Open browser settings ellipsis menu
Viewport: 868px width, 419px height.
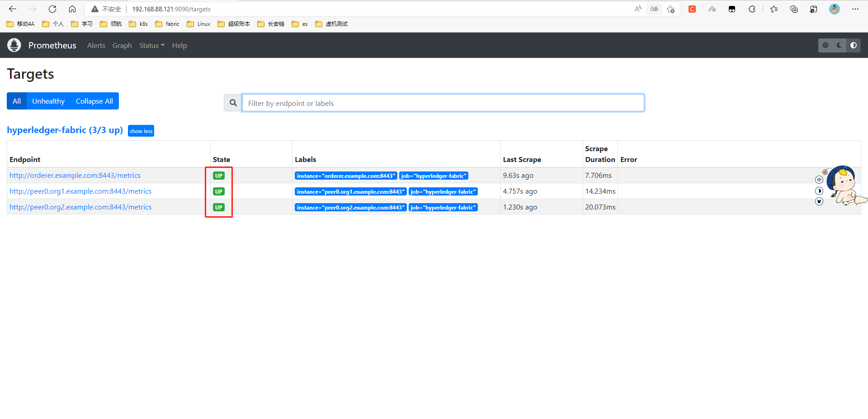pyautogui.click(x=855, y=9)
